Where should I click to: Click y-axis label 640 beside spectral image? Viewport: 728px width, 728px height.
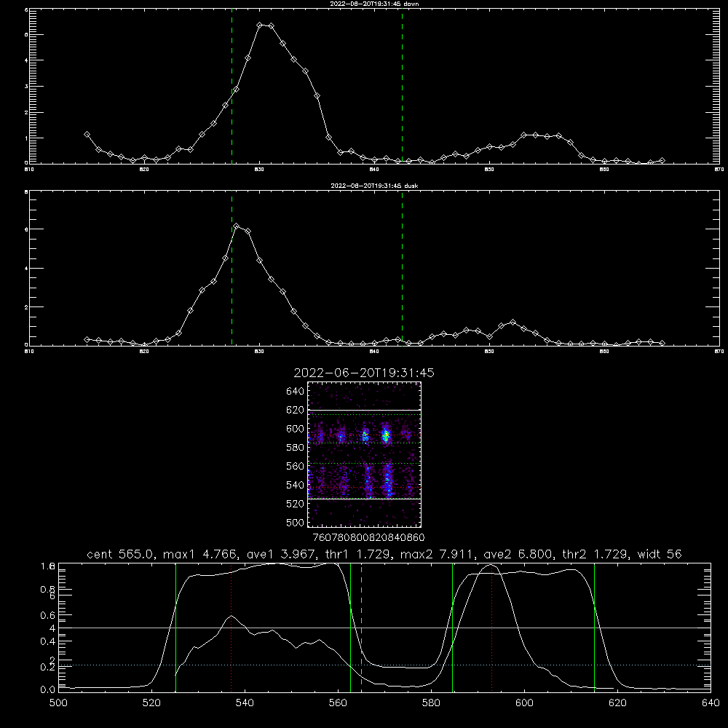(x=296, y=392)
